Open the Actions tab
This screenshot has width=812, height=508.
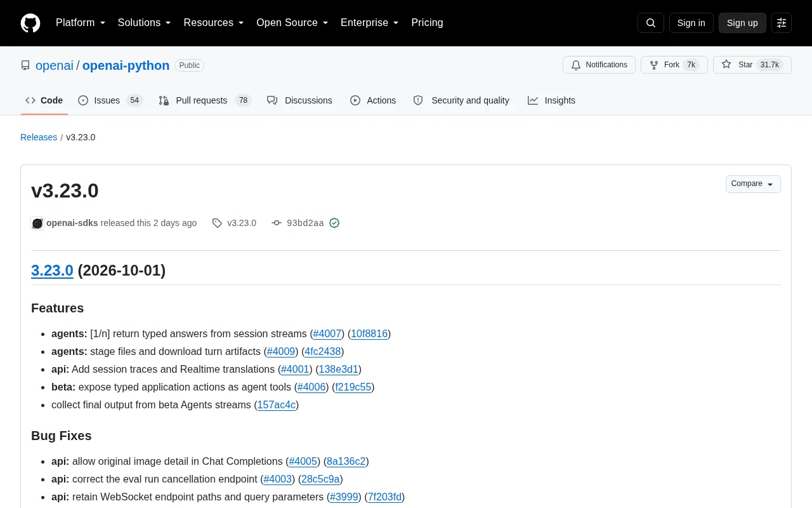pos(373,100)
